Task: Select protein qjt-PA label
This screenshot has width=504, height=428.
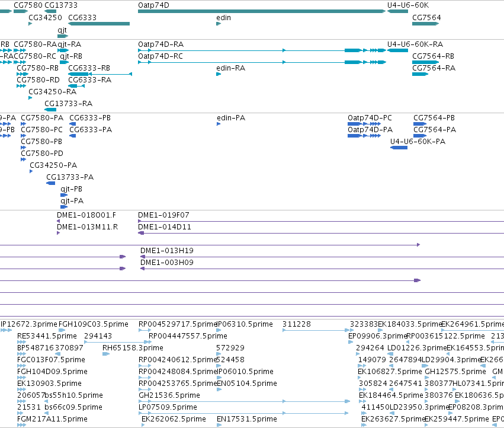Action: 72,201
